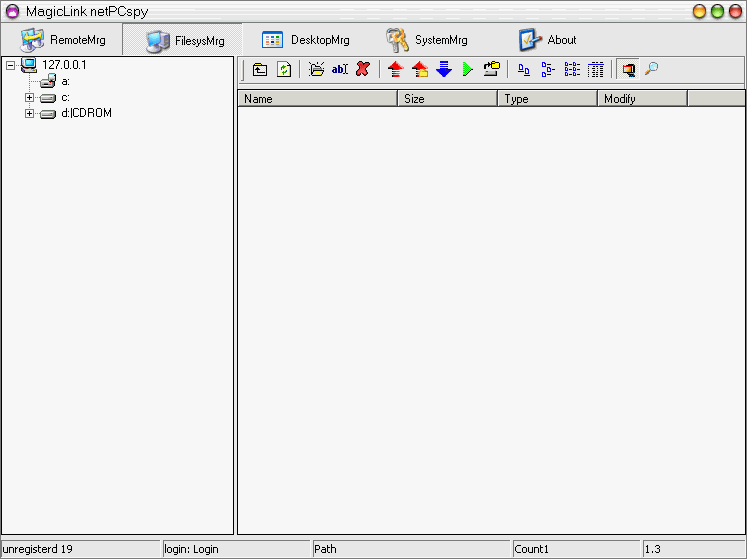Viewport: 747px width, 559px height.
Task: Collapse the 127.0.0.1 tree node
Action: point(10,66)
